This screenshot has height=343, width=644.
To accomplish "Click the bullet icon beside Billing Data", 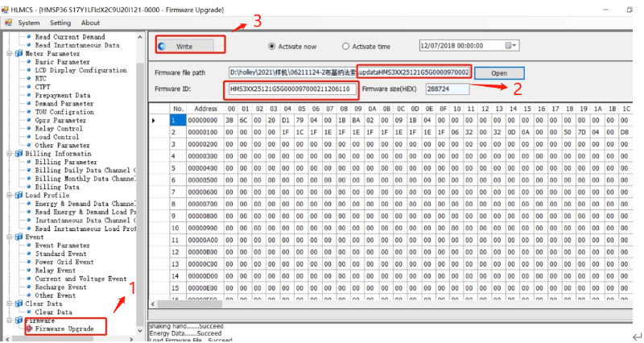I will click(29, 187).
